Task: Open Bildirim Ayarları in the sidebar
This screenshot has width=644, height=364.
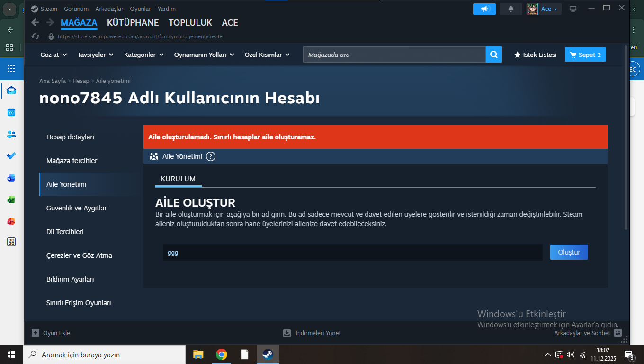Action: point(87,279)
